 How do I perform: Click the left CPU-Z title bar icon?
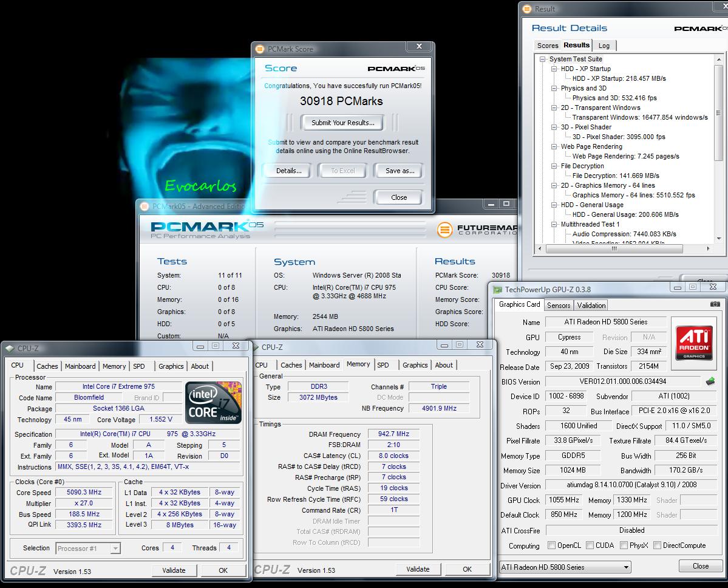tap(10, 348)
